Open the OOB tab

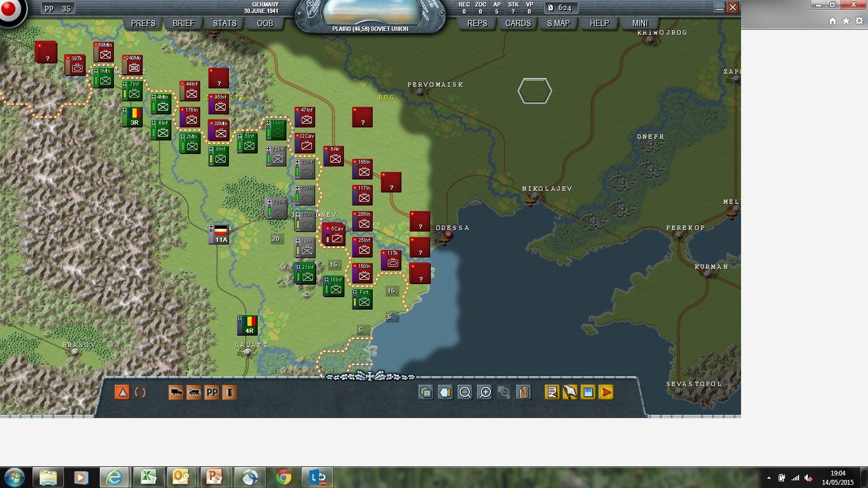click(265, 23)
